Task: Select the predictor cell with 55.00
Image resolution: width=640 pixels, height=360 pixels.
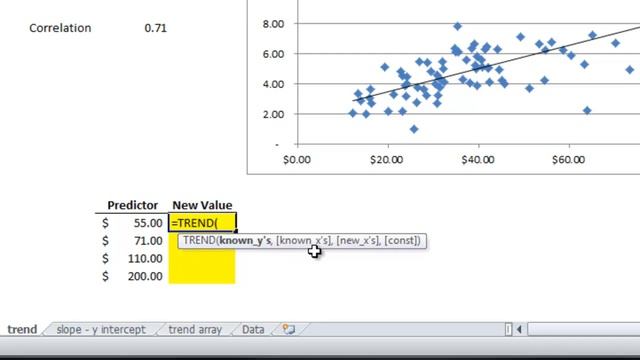Action: (132, 223)
